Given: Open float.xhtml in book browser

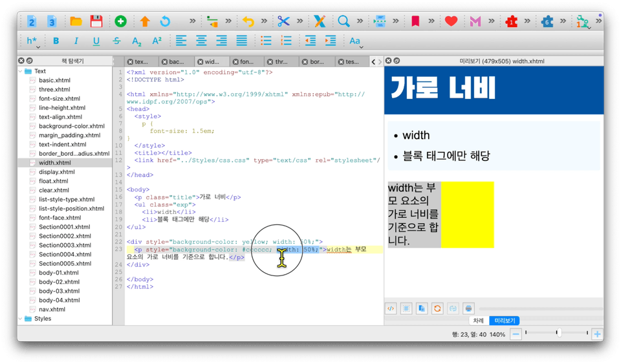Looking at the screenshot, I should click(x=54, y=181).
